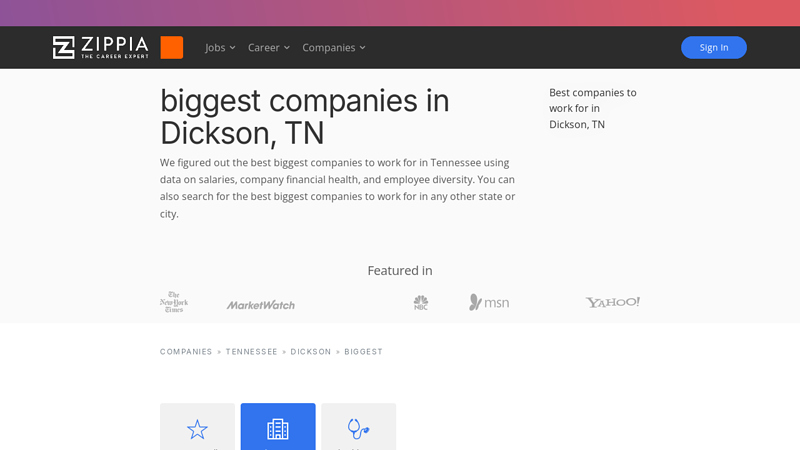Click the Biggest breadcrumb

coord(363,352)
